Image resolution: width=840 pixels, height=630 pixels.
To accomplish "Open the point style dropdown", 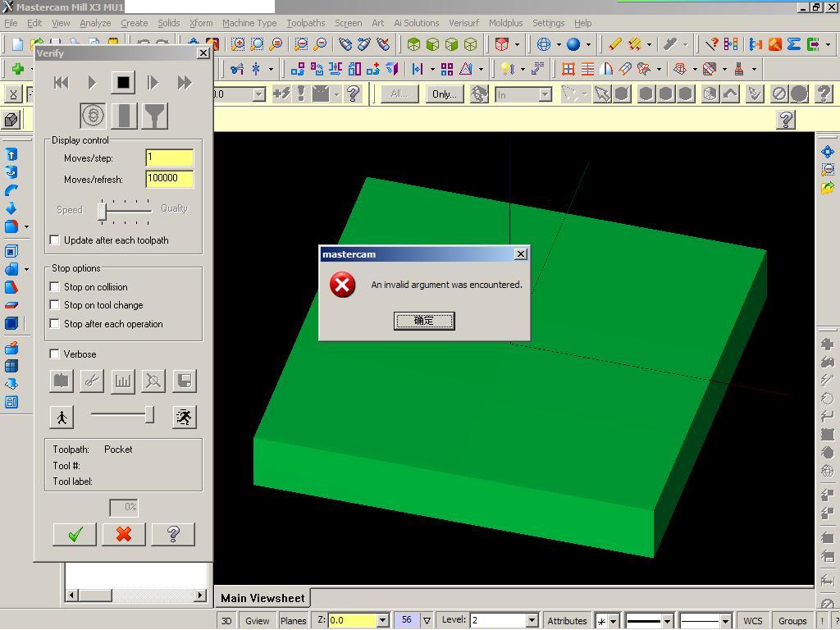I will pos(614,621).
